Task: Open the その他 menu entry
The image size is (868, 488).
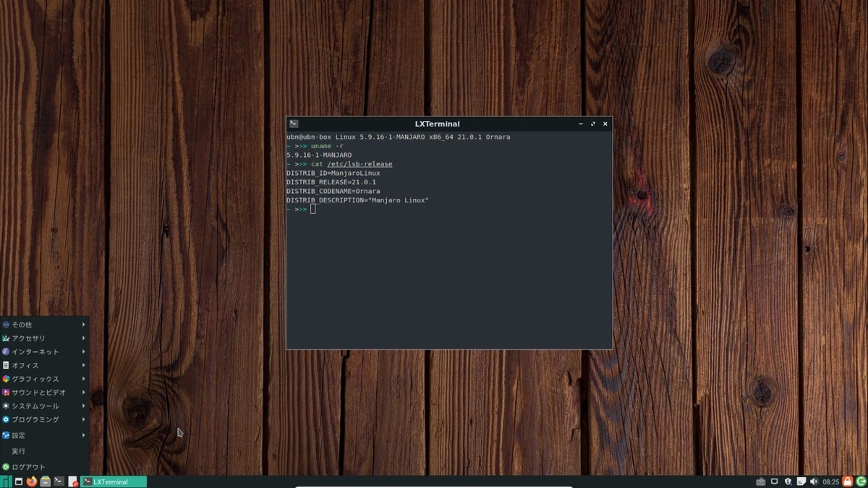Action: pos(44,325)
